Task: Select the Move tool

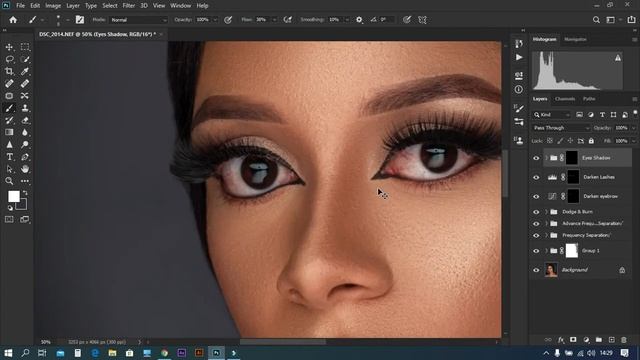Action: tap(9, 47)
